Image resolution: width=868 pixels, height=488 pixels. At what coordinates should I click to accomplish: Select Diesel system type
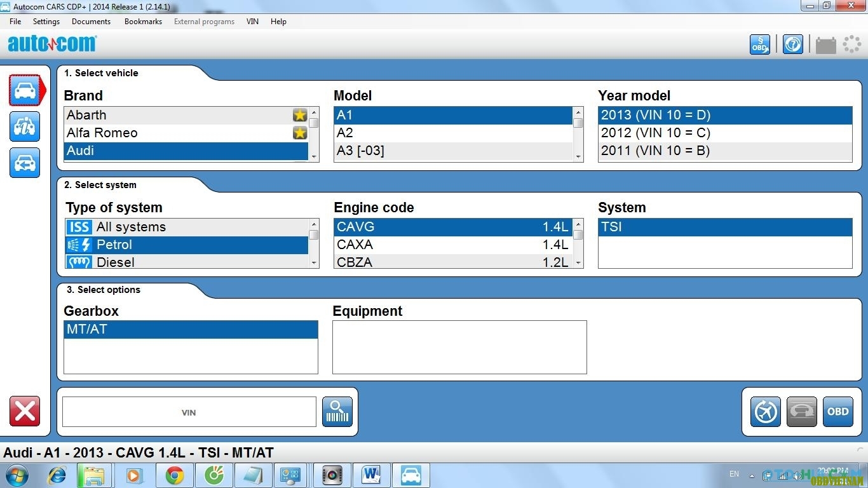(x=186, y=261)
